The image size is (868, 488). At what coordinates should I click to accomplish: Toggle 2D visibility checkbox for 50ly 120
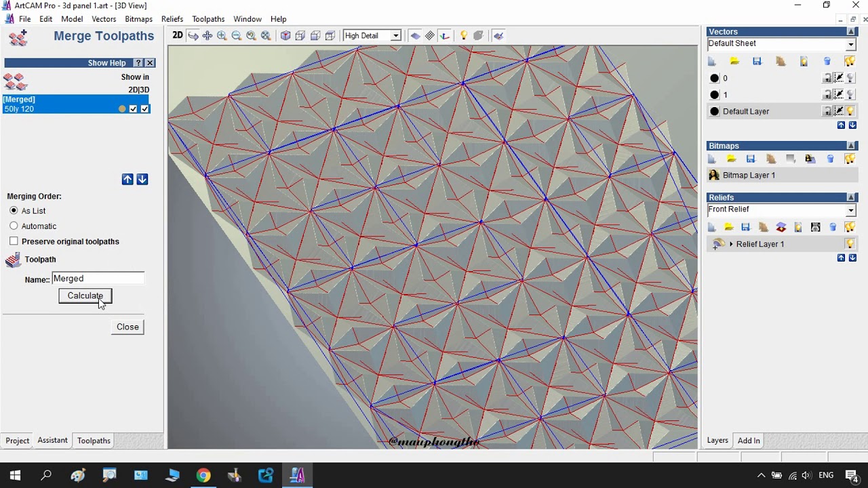133,108
